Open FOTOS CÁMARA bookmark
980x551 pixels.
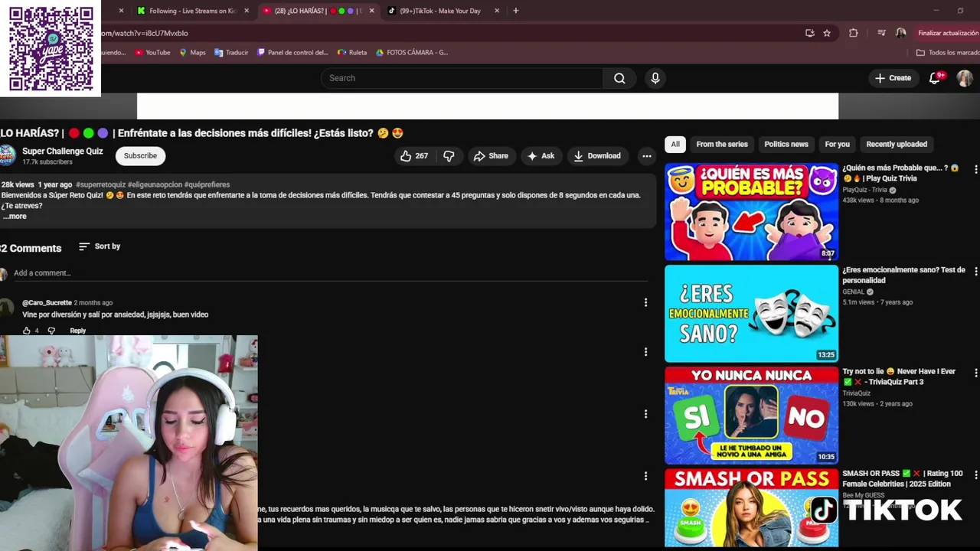pos(412,53)
